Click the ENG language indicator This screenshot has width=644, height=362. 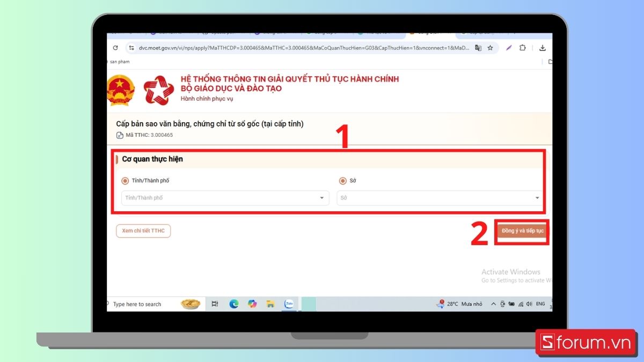540,304
